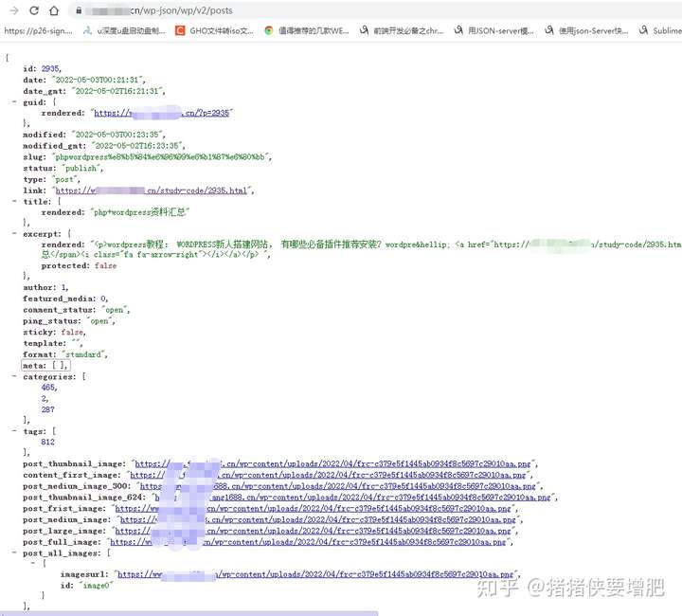The height and width of the screenshot is (616, 682).
Task: Click category id 465
Action: tap(48, 388)
